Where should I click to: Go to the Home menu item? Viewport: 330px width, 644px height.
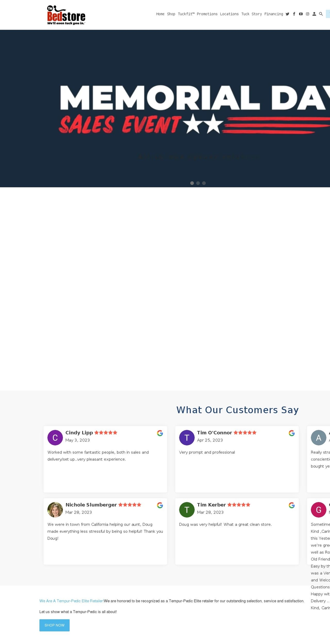click(160, 14)
